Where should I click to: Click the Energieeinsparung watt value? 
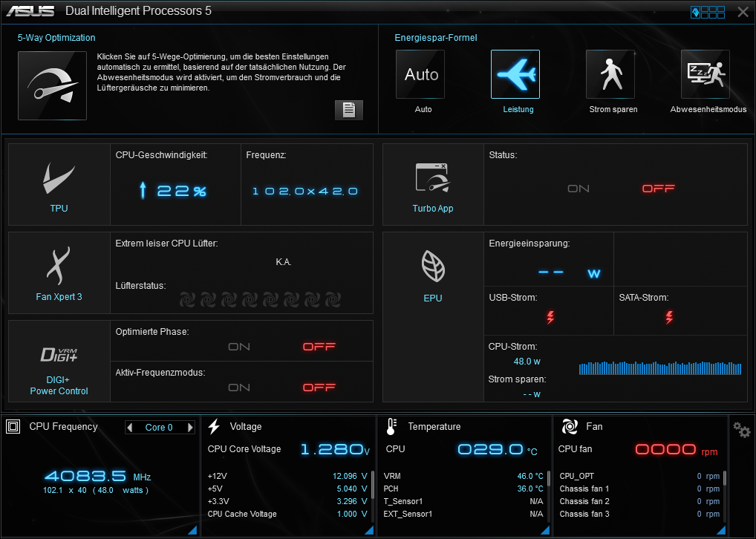tap(569, 273)
